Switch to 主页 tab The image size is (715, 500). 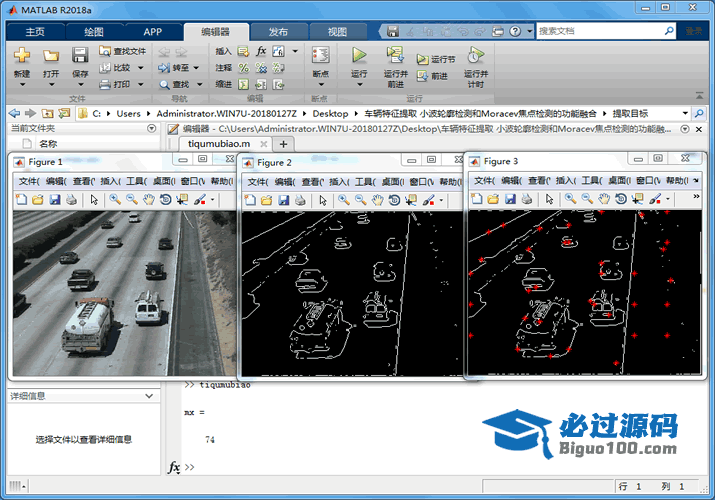click(35, 31)
